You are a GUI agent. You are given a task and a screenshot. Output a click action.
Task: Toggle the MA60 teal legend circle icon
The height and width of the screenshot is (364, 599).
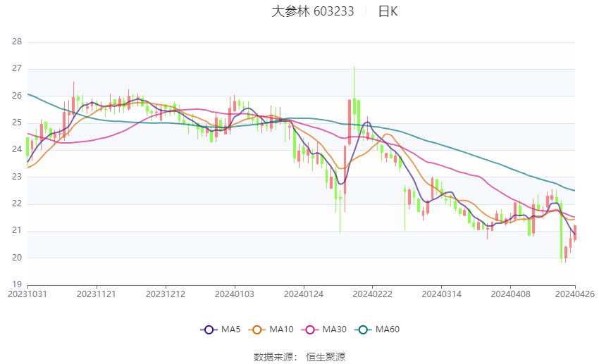pyautogui.click(x=363, y=330)
